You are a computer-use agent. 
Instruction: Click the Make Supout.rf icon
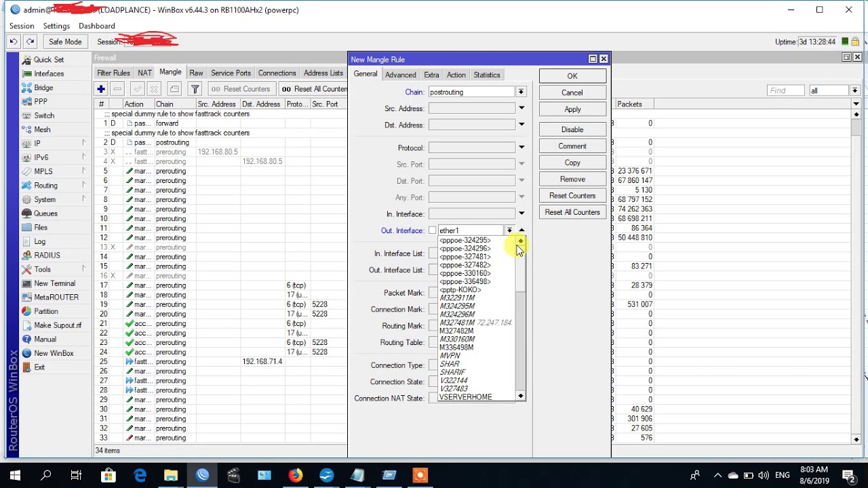tap(26, 325)
